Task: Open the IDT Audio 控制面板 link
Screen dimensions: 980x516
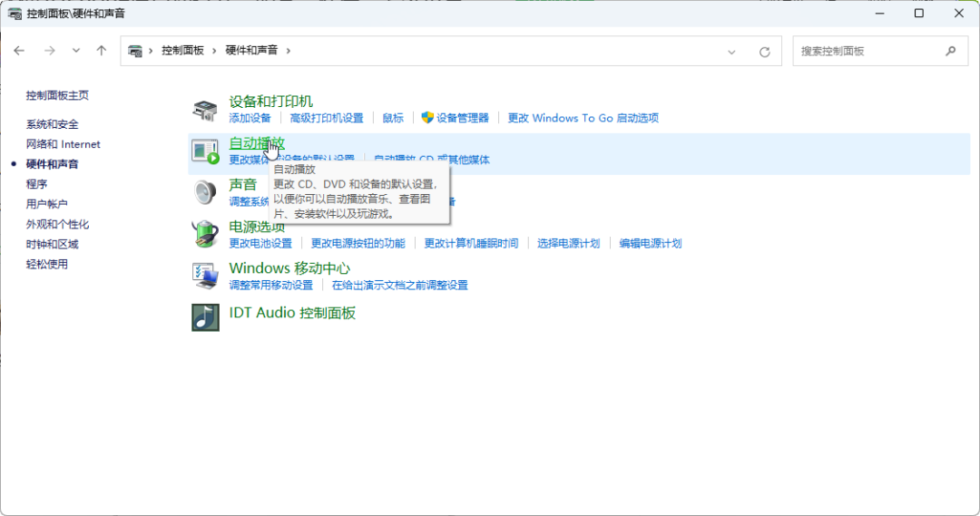Action: (292, 313)
